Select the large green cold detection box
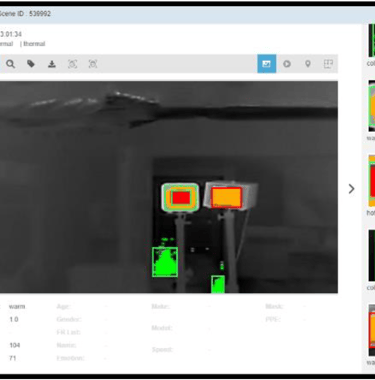 click(x=165, y=262)
